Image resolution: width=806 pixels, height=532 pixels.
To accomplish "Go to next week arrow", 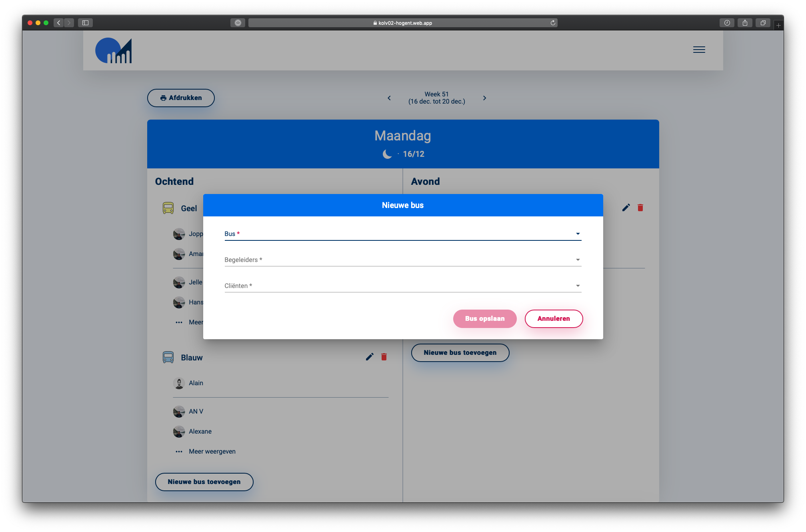I will pos(484,98).
